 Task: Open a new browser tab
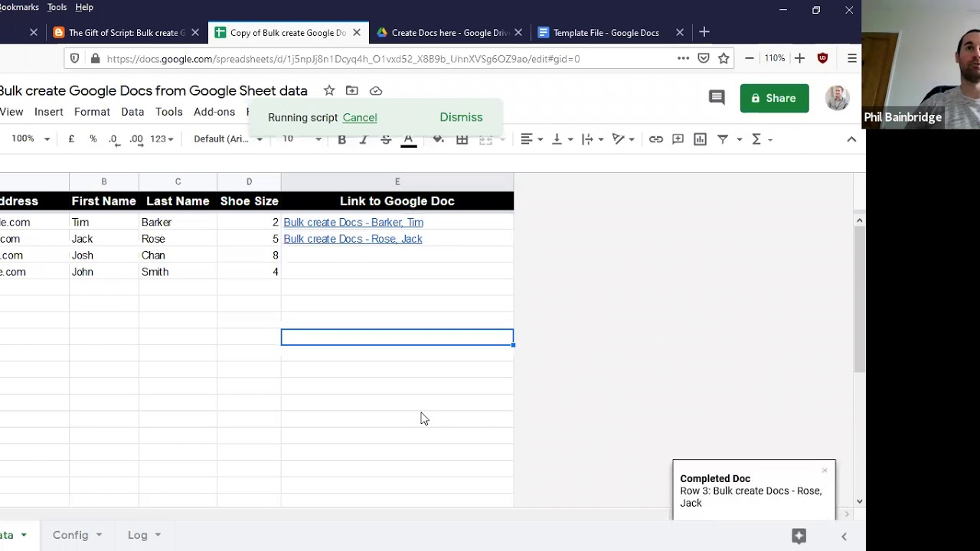click(704, 32)
